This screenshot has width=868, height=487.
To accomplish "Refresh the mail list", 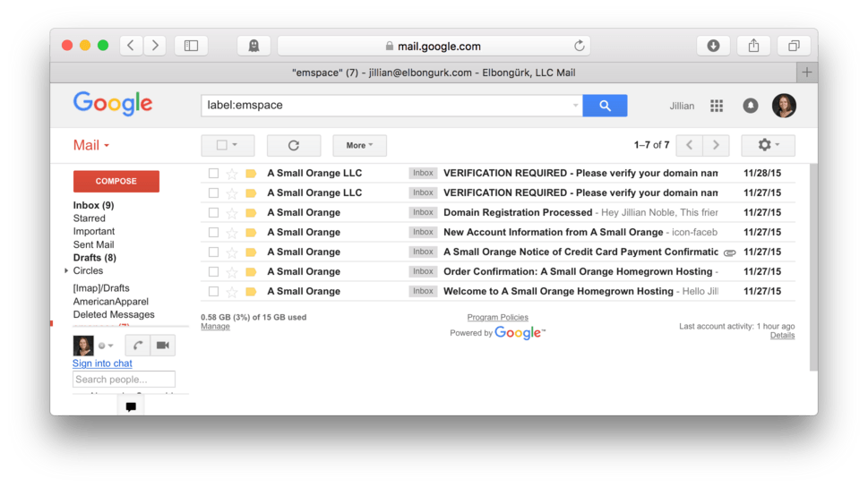I will pos(294,146).
